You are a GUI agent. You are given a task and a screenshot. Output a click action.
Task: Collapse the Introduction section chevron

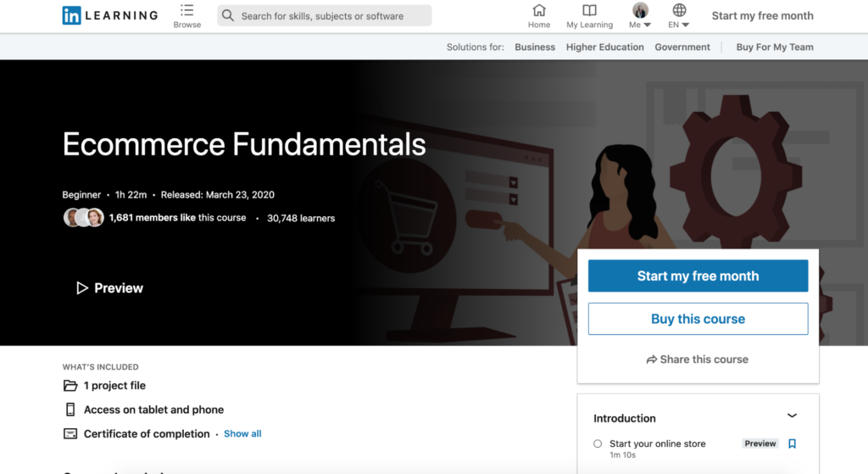pos(793,415)
